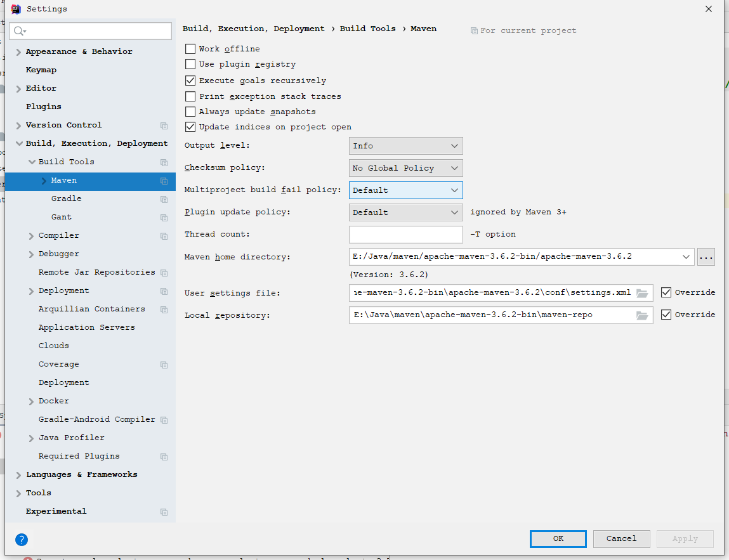Expand the Debugger node
729x560 pixels.
pyautogui.click(x=31, y=255)
